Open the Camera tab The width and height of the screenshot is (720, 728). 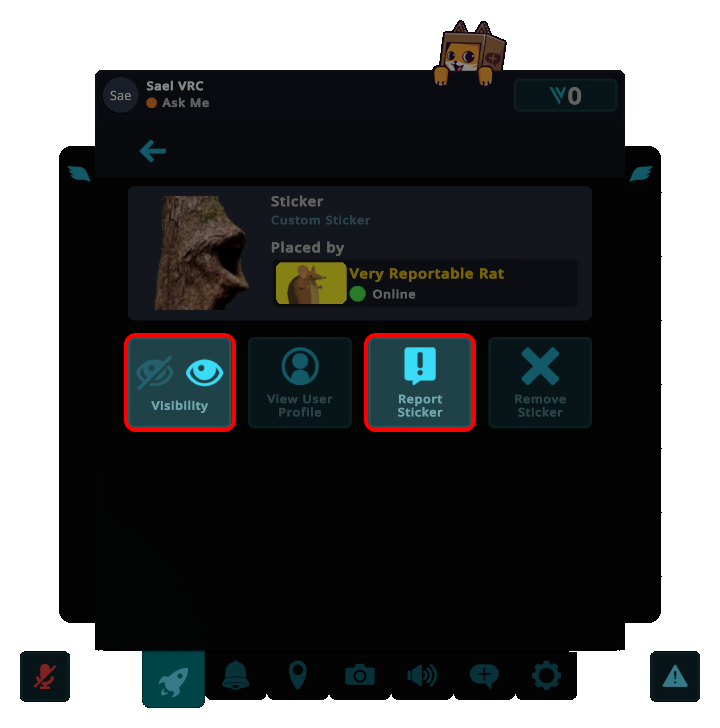click(360, 676)
